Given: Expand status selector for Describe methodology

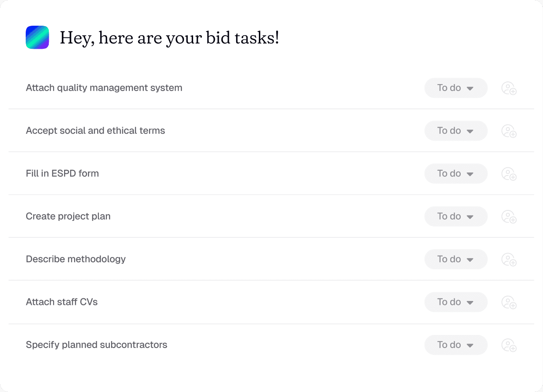Looking at the screenshot, I should 455,259.
